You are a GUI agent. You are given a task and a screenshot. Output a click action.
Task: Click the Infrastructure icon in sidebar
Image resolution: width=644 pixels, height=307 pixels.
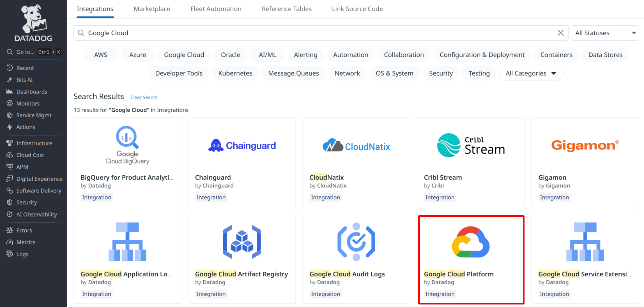click(x=10, y=143)
